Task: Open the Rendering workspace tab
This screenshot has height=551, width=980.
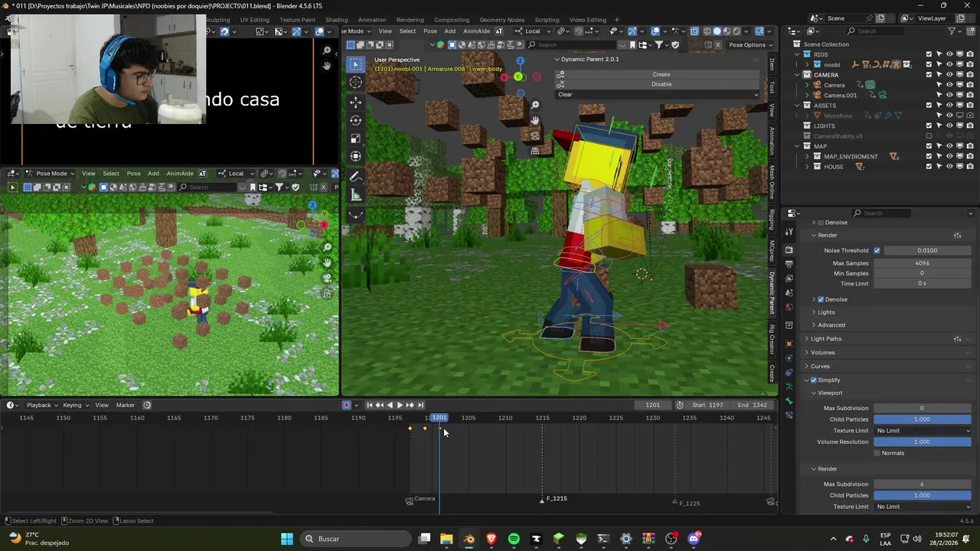Action: click(x=410, y=20)
